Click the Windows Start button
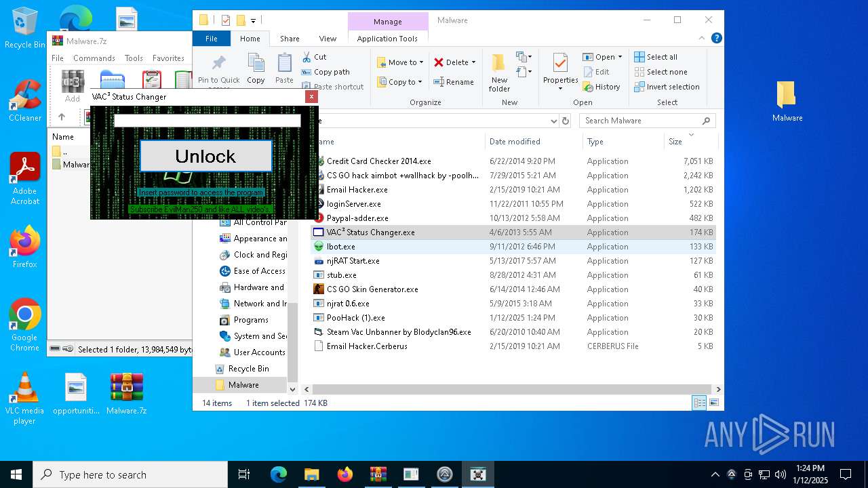The image size is (868, 488). [16, 474]
